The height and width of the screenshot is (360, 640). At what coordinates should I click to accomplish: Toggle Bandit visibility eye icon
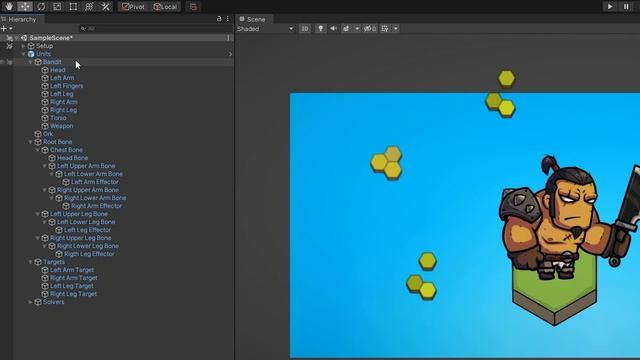[2, 62]
